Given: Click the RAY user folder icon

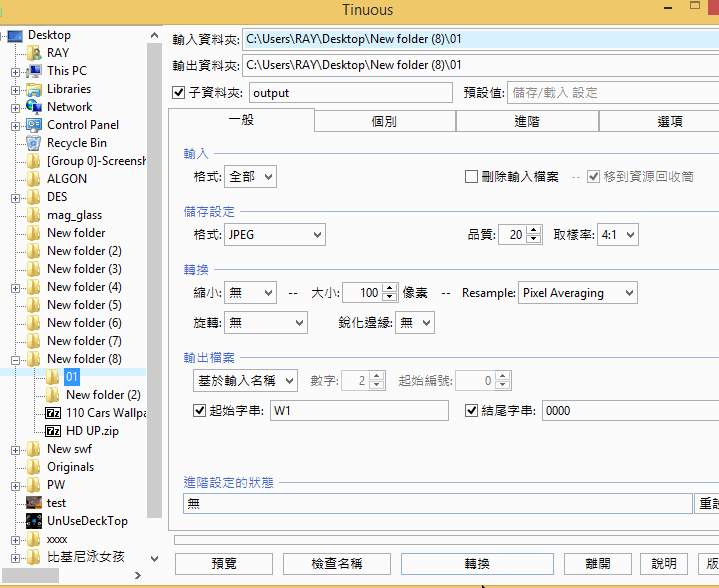Looking at the screenshot, I should 34,53.
